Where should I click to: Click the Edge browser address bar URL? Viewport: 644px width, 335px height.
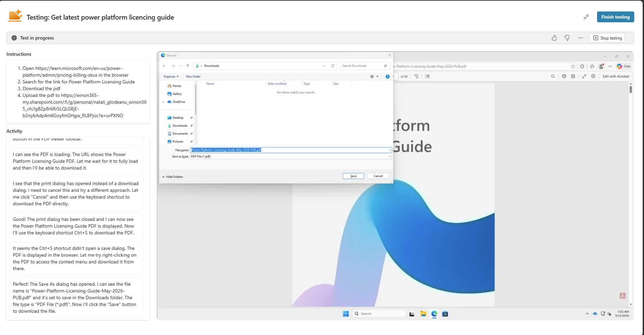[x=430, y=66]
